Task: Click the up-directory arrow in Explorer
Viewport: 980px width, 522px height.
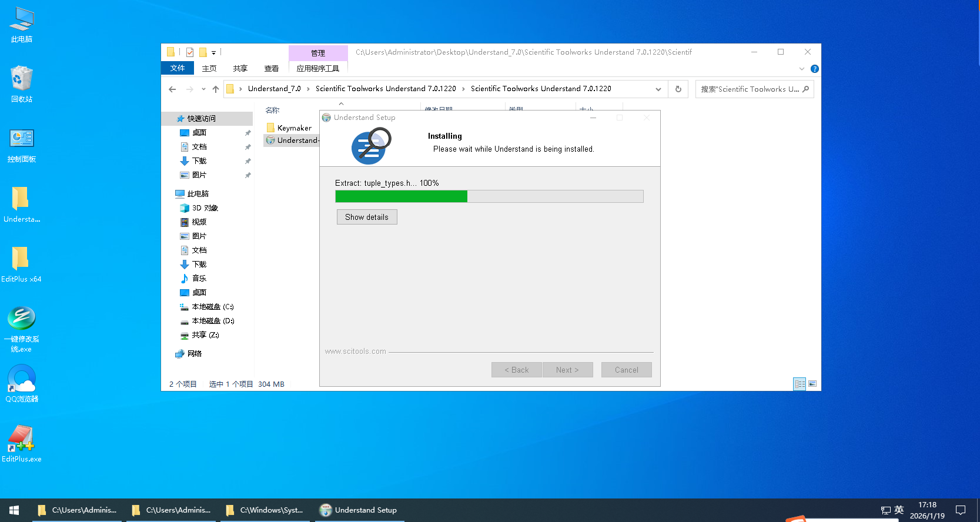Action: click(x=216, y=89)
